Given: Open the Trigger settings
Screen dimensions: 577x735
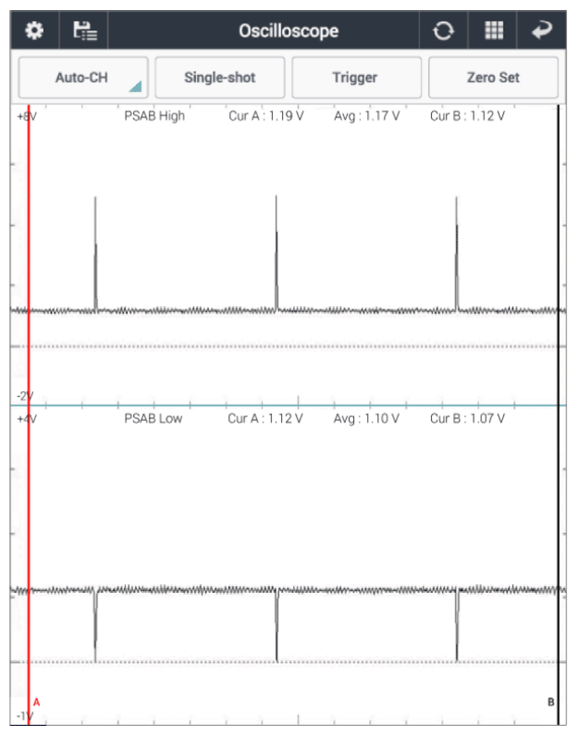Looking at the screenshot, I should point(356,77).
